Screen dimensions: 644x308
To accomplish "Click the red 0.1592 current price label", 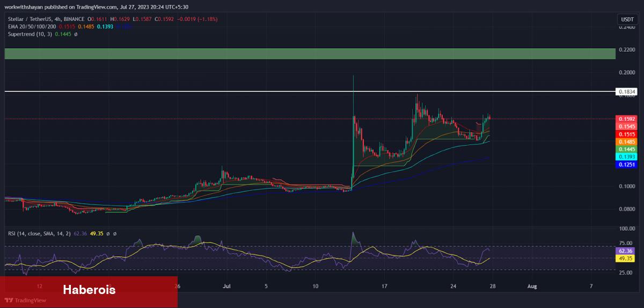I will [x=627, y=119].
